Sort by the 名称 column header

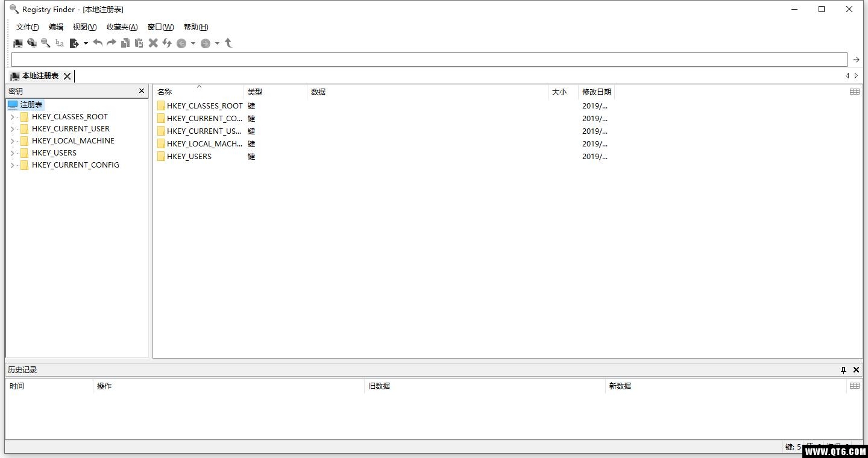pyautogui.click(x=198, y=92)
